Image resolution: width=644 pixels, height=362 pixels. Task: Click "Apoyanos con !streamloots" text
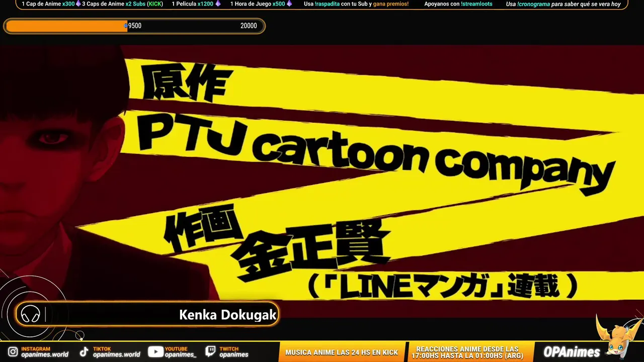click(x=458, y=4)
